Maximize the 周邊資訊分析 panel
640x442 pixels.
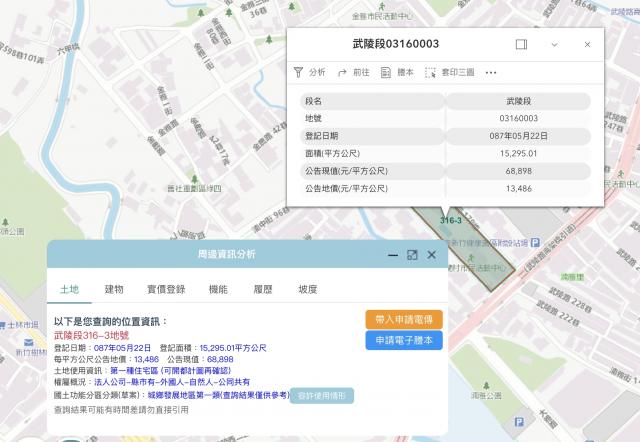pos(412,255)
